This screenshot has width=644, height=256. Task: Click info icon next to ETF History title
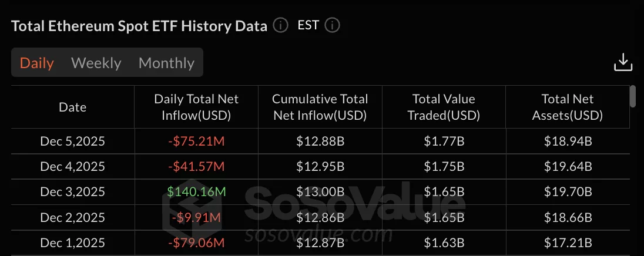tap(281, 26)
